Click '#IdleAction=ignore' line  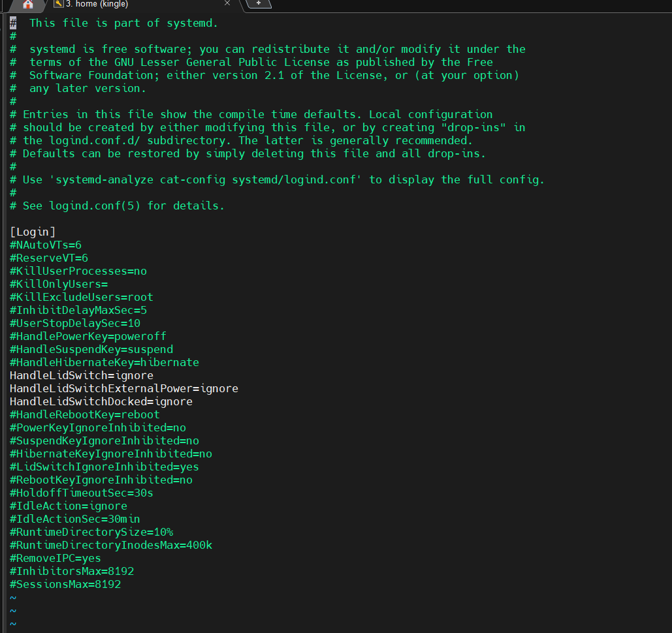click(69, 506)
